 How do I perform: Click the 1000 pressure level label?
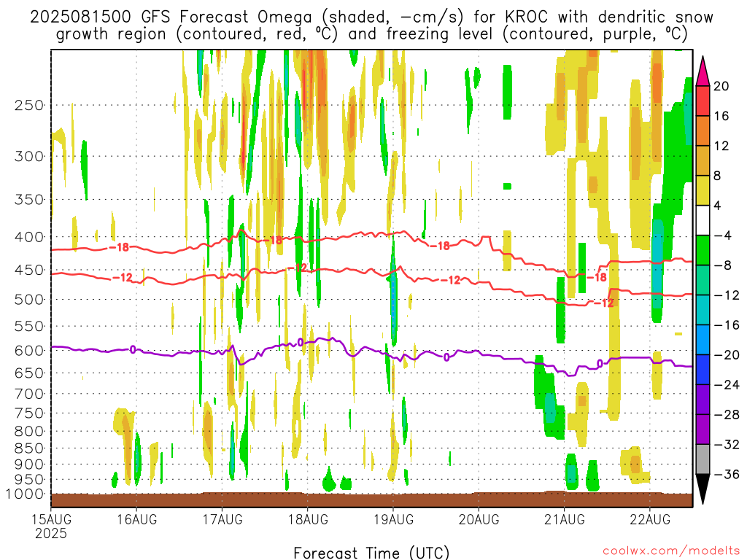pos(24,494)
